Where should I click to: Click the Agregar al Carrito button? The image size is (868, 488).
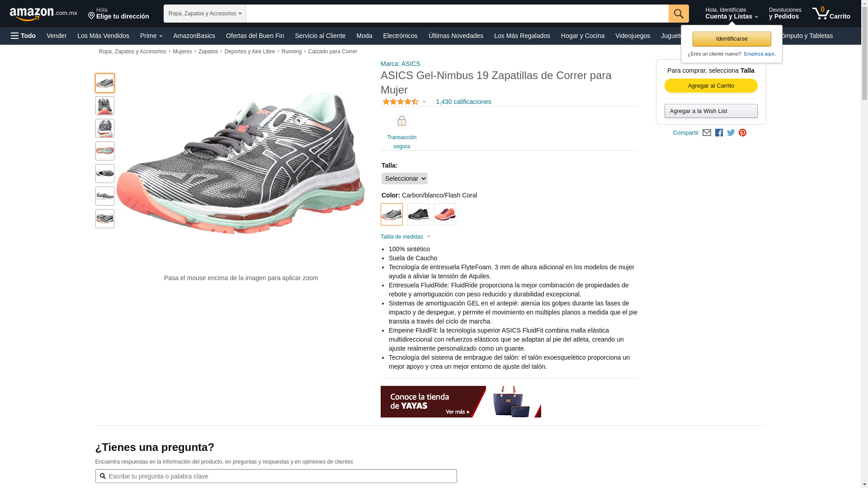pos(711,86)
